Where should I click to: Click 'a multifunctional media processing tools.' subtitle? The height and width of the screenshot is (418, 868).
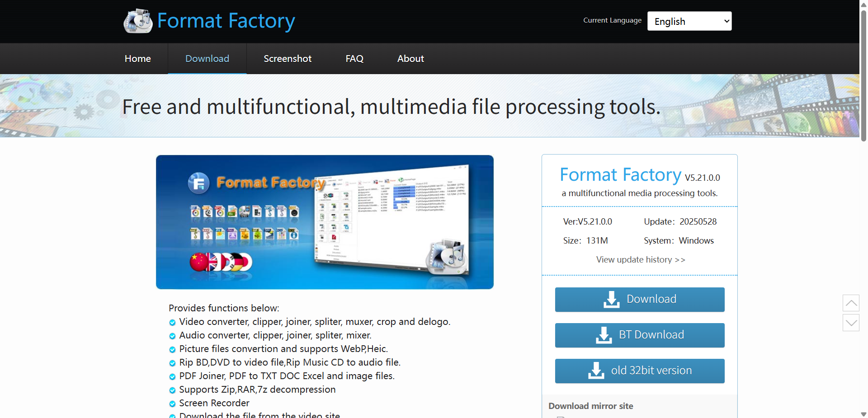click(x=640, y=193)
